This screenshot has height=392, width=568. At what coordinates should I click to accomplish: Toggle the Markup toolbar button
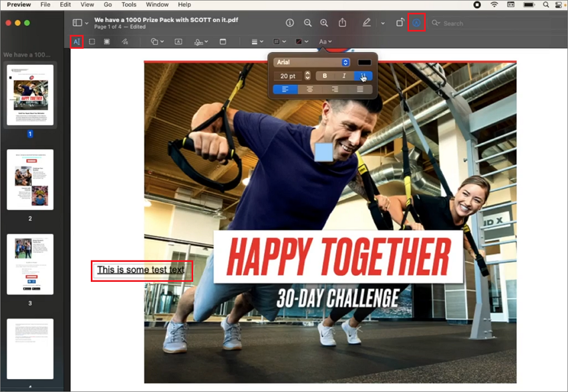[416, 23]
